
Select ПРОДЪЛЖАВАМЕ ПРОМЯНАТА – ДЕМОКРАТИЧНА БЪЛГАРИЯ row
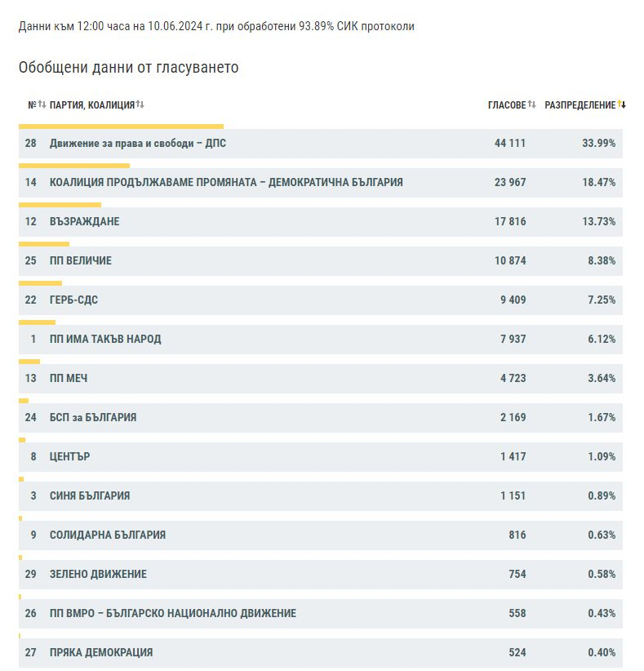tap(321, 183)
